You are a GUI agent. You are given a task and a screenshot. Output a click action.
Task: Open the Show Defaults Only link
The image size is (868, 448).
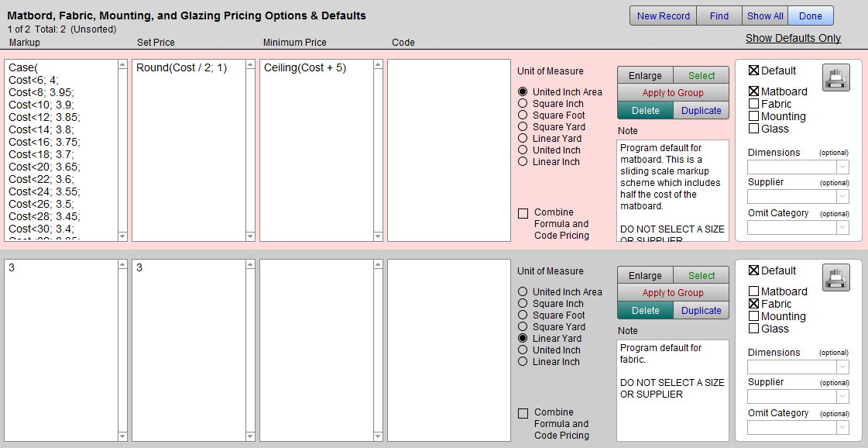pyautogui.click(x=793, y=38)
